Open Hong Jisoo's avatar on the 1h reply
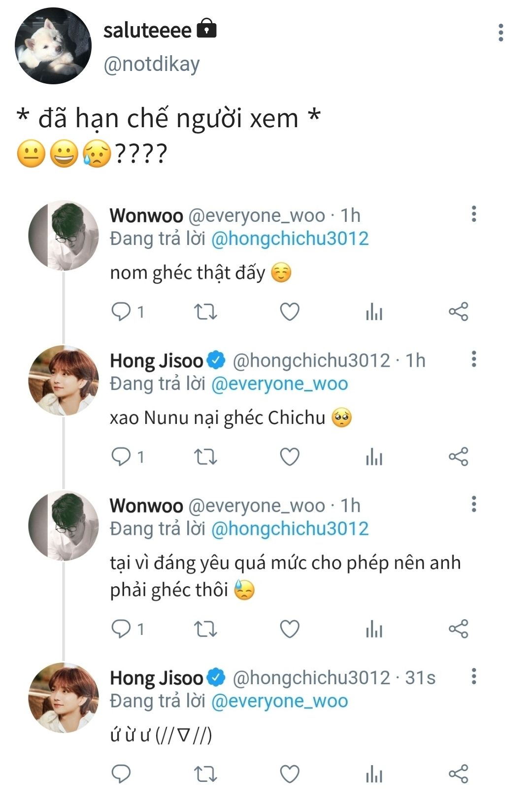 (x=64, y=381)
